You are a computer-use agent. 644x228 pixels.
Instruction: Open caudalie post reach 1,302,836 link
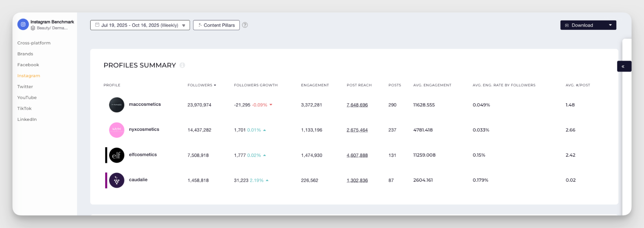357,180
